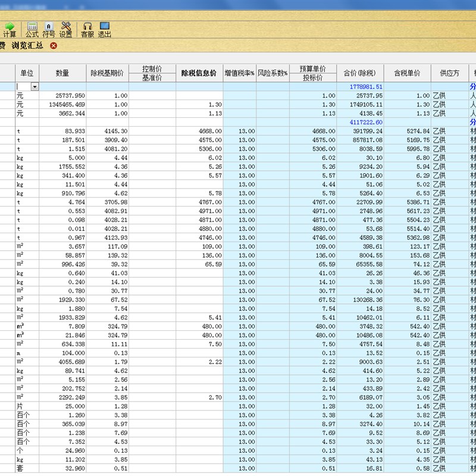The width and height of the screenshot is (476, 476).
Task: Close the 浏览汇总 tab with red X
Action: tap(54, 46)
